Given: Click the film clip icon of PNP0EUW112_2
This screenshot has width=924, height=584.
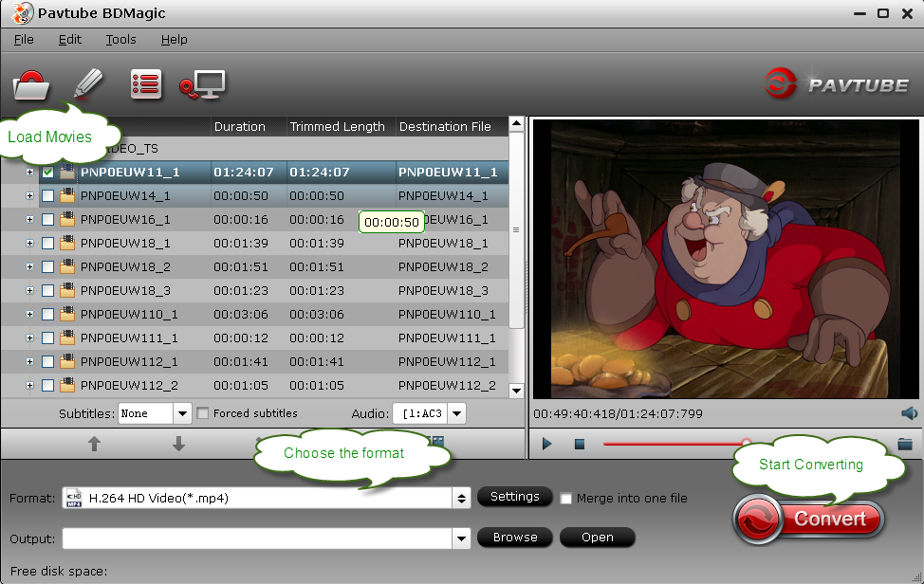Looking at the screenshot, I should (x=67, y=385).
